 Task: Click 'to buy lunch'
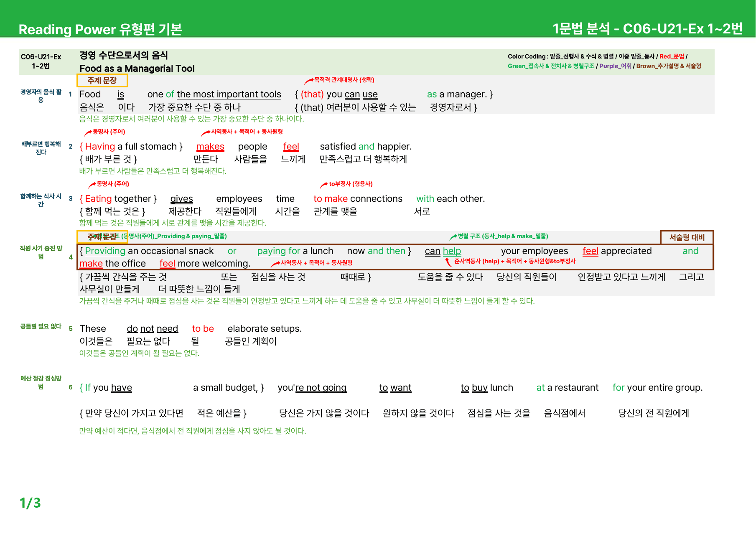coord(487,388)
